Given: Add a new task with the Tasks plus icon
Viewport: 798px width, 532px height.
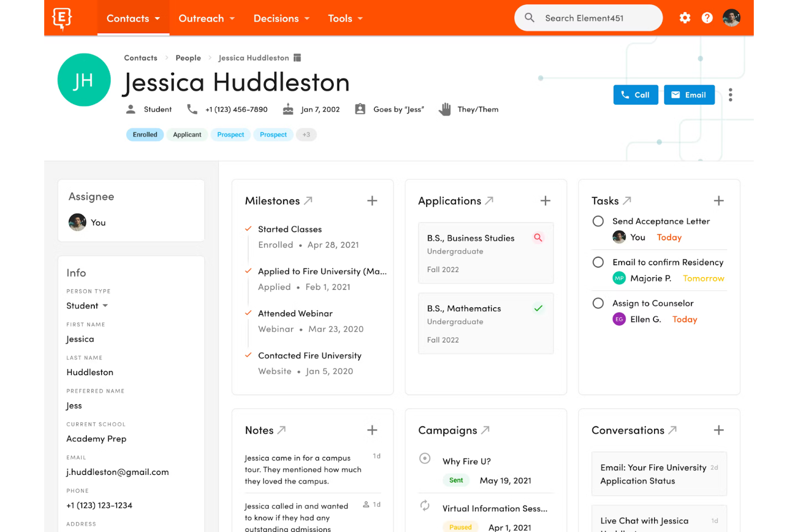Looking at the screenshot, I should click(x=719, y=200).
